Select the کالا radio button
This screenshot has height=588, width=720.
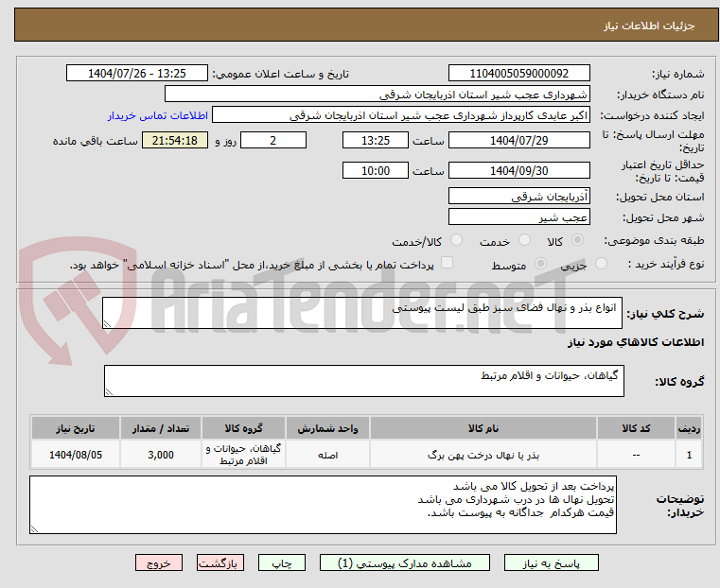(578, 240)
